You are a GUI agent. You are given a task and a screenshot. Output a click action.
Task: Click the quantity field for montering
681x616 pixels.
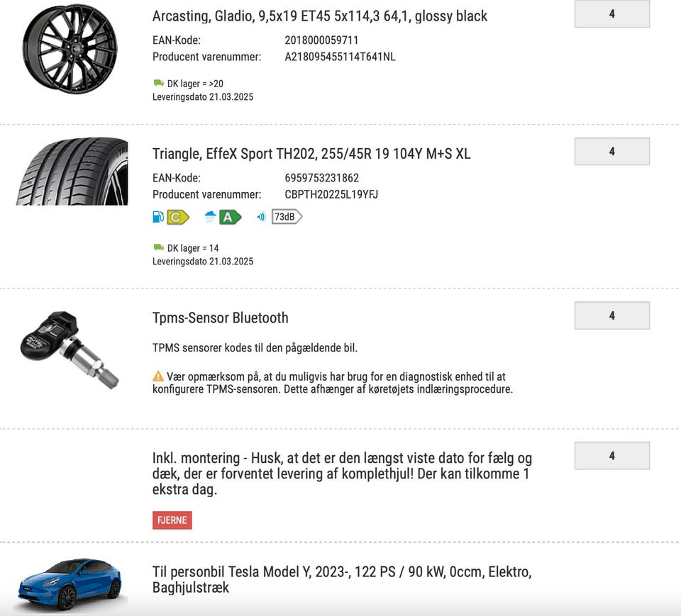click(x=611, y=456)
